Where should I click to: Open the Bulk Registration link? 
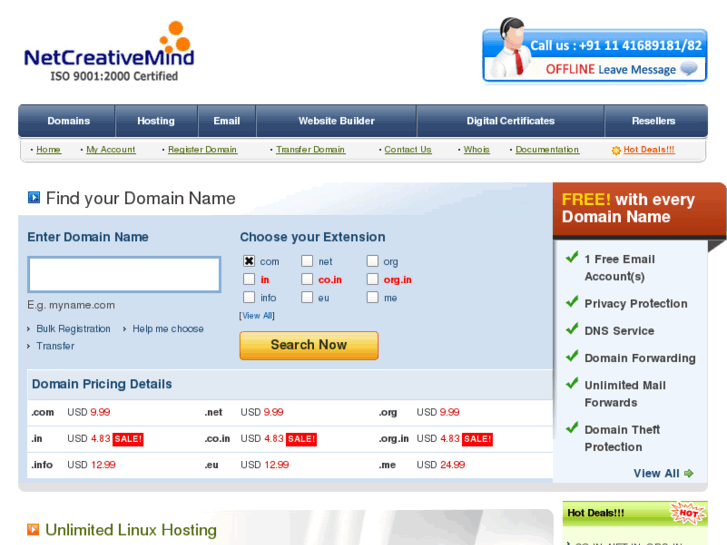[x=73, y=329]
